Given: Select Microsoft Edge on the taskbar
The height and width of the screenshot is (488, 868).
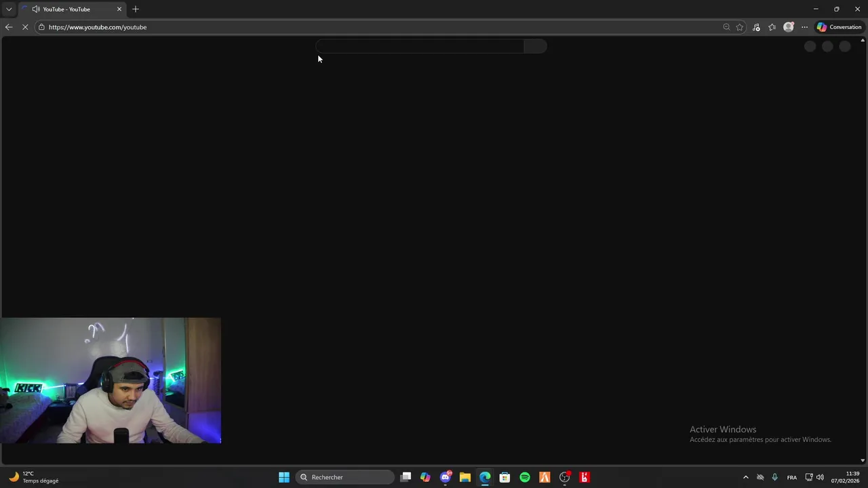Looking at the screenshot, I should click(x=485, y=477).
